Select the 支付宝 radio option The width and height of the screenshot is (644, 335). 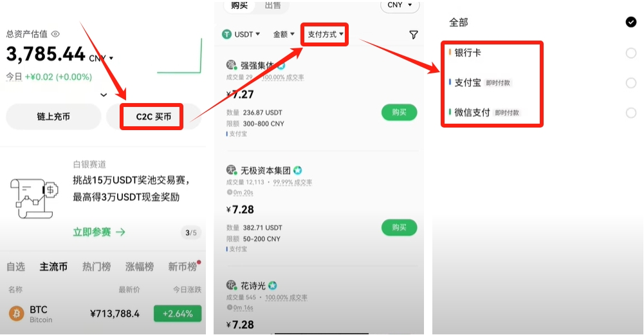tap(631, 83)
